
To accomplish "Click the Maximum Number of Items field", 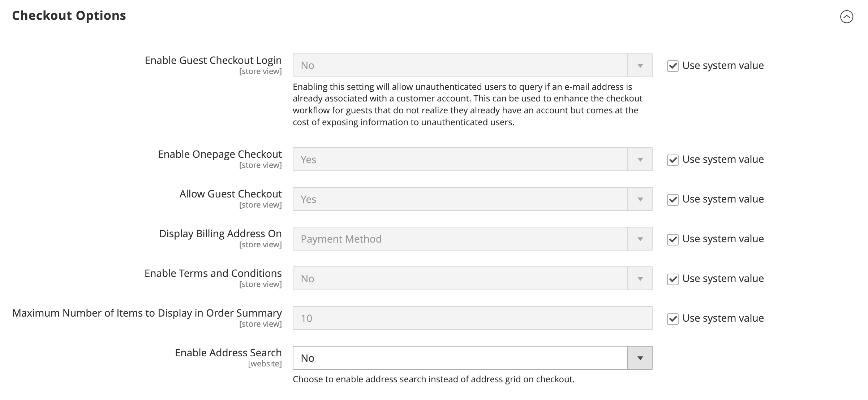I will 472,318.
